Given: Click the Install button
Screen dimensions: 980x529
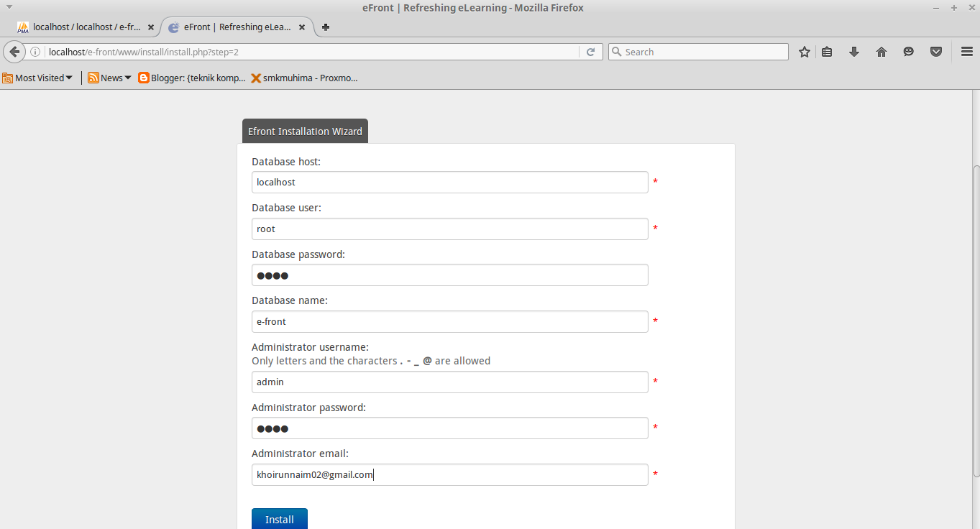Looking at the screenshot, I should point(280,519).
